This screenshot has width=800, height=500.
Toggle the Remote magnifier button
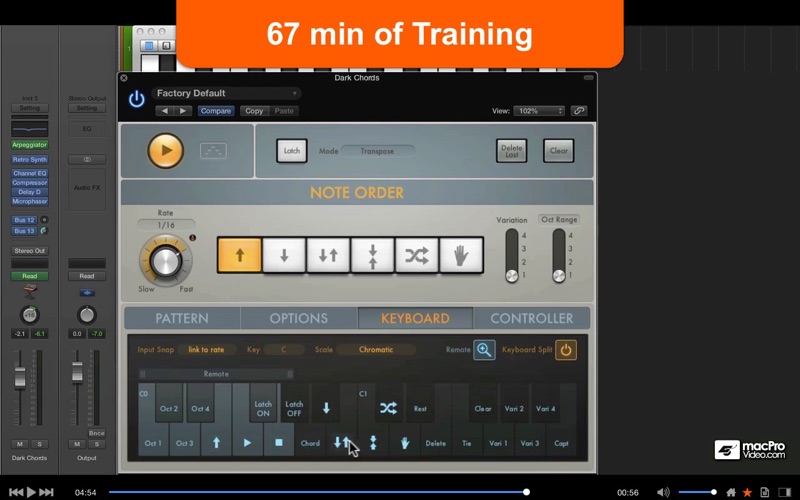(484, 349)
